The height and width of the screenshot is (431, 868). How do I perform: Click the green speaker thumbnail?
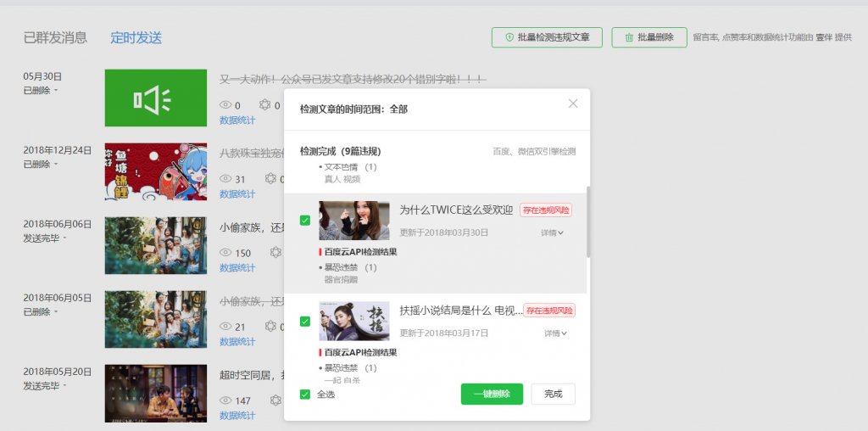click(x=156, y=98)
